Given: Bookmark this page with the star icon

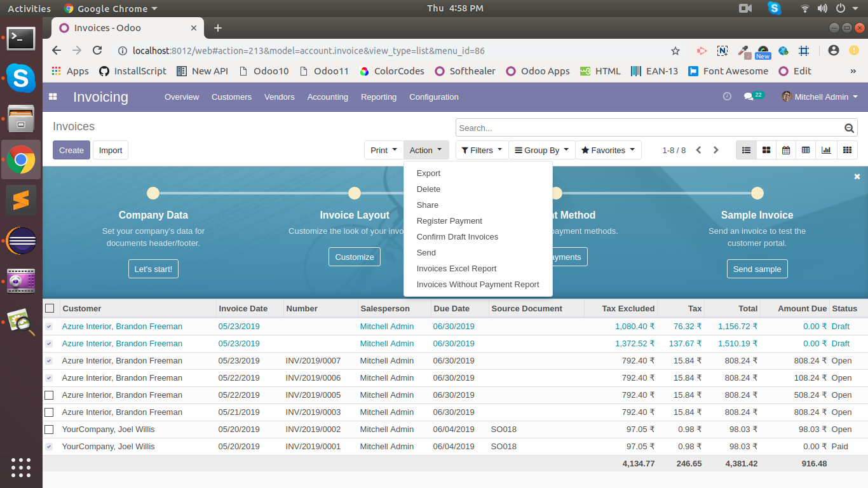Looking at the screenshot, I should point(675,51).
